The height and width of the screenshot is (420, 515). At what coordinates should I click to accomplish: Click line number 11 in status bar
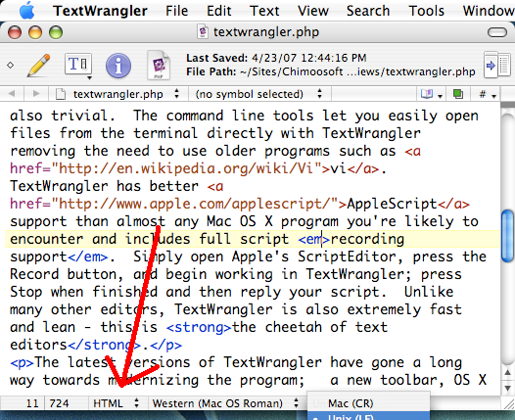click(x=32, y=403)
